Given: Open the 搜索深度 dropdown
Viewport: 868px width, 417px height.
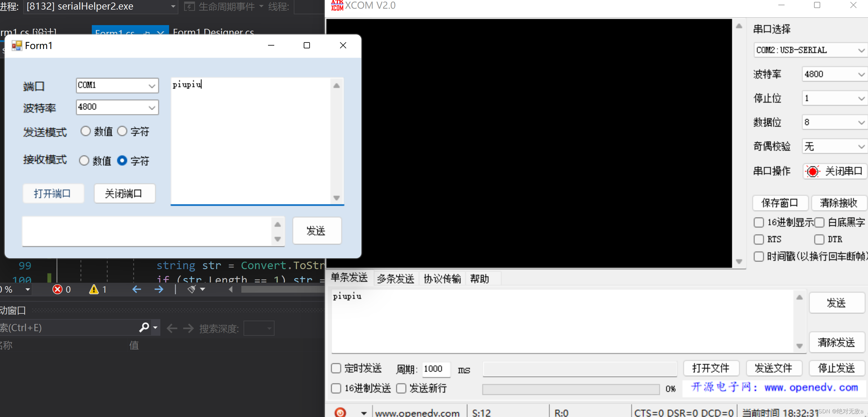Looking at the screenshot, I should [x=259, y=328].
